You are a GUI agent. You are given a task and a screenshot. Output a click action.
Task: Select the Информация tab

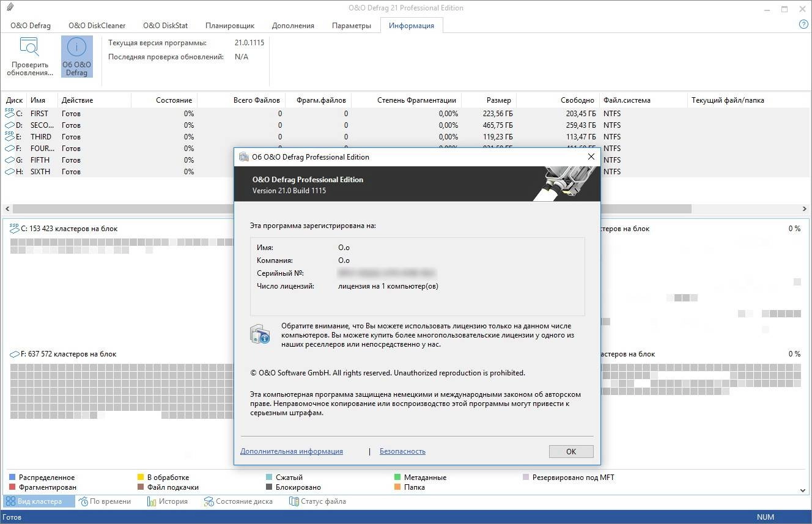tap(412, 26)
